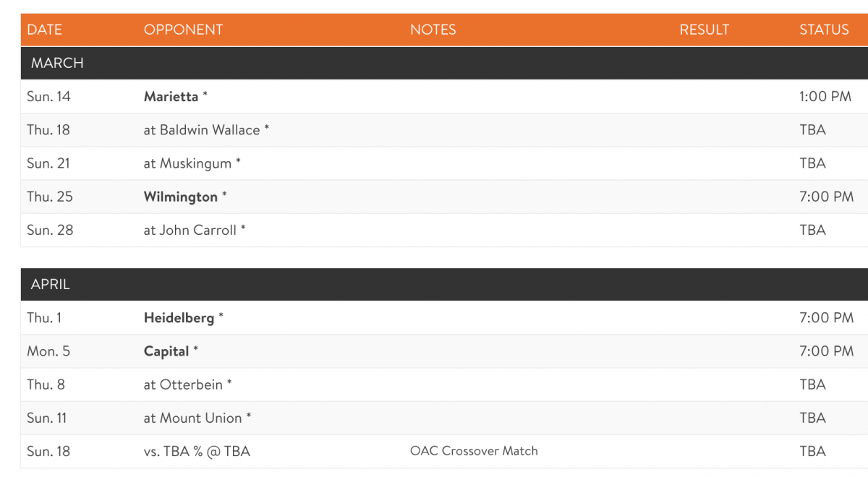Select the Thu. 25 date cell
Viewport: 868px width, 477px height.
coord(50,197)
